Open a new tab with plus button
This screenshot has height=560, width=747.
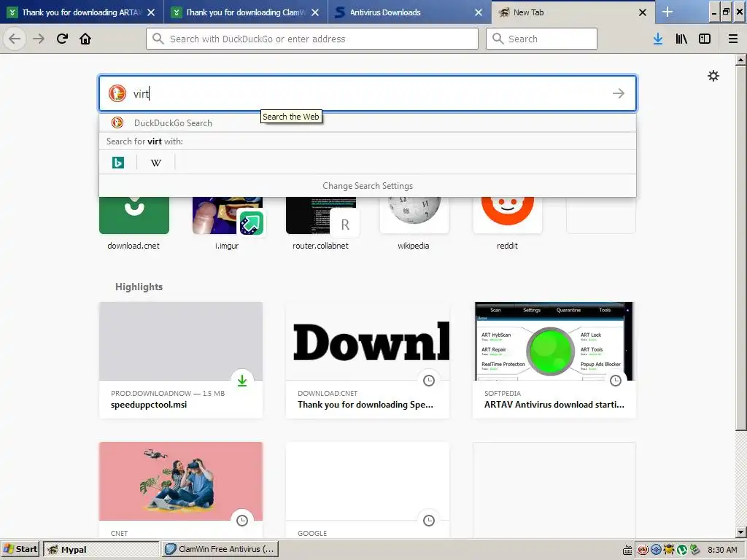pyautogui.click(x=667, y=12)
